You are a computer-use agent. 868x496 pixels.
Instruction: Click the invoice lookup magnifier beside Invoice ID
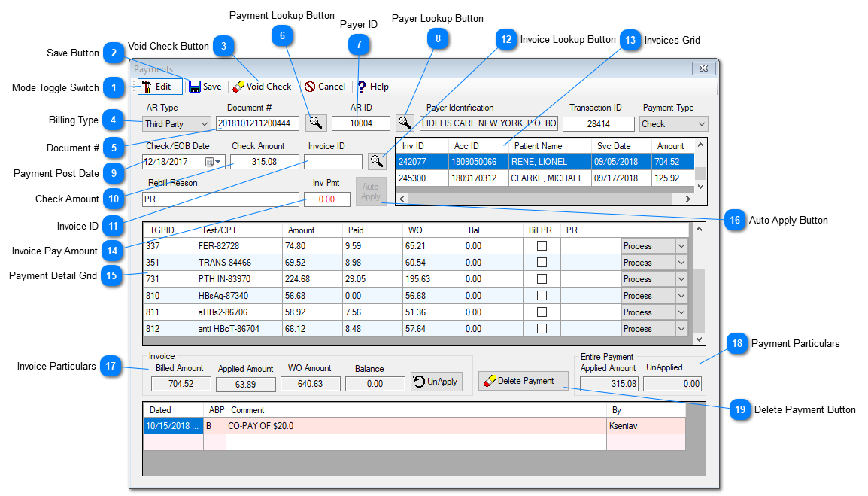376,161
